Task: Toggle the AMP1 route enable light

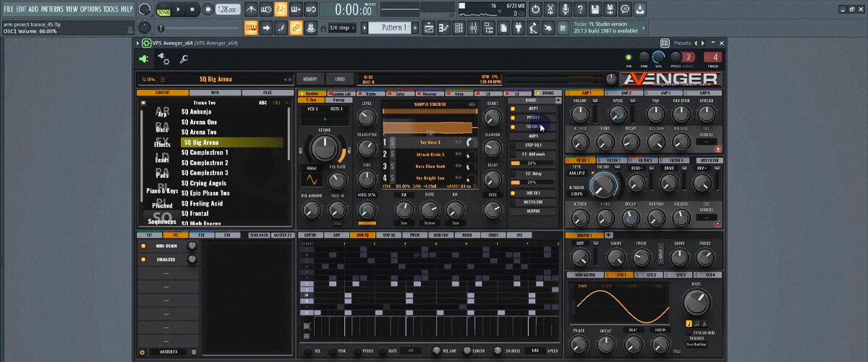Action: (513, 108)
